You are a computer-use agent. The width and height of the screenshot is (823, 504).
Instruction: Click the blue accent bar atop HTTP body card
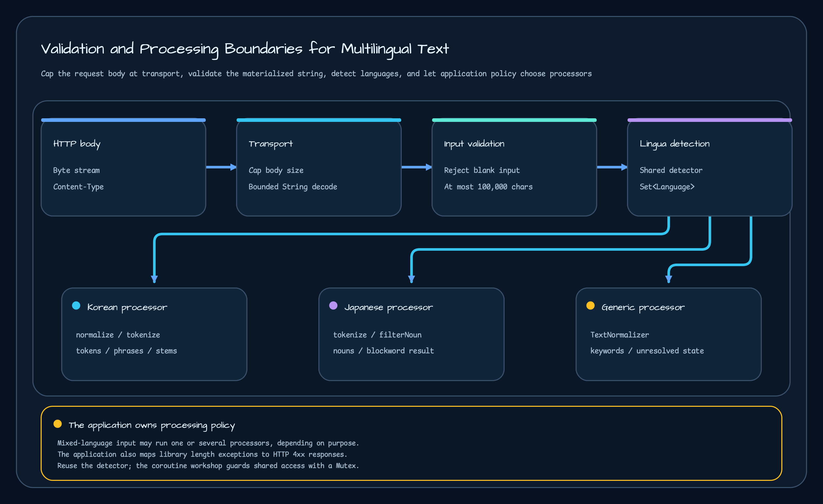click(x=123, y=120)
